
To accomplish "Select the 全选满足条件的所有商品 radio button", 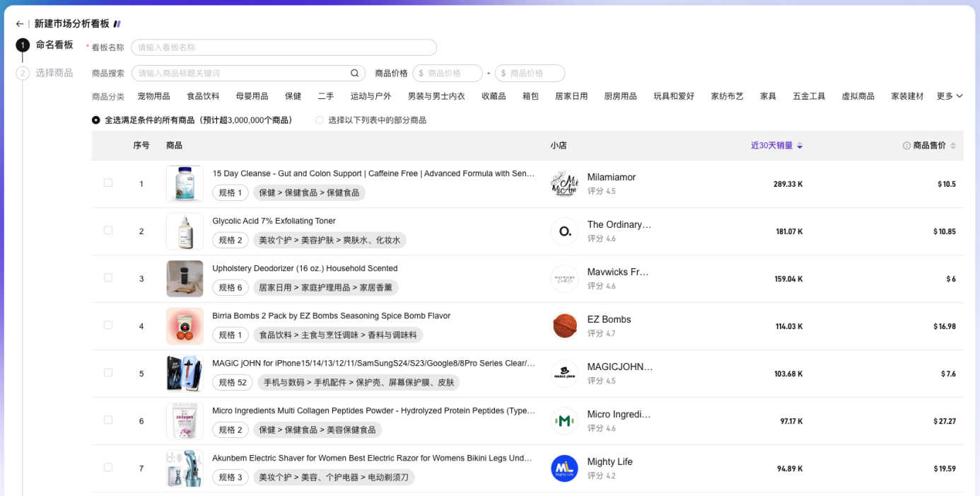I will [x=95, y=120].
